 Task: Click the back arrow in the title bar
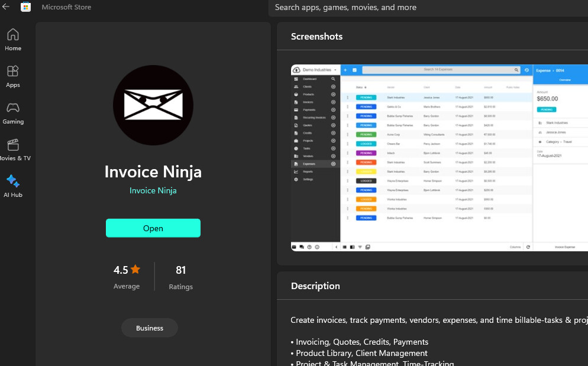click(x=6, y=7)
